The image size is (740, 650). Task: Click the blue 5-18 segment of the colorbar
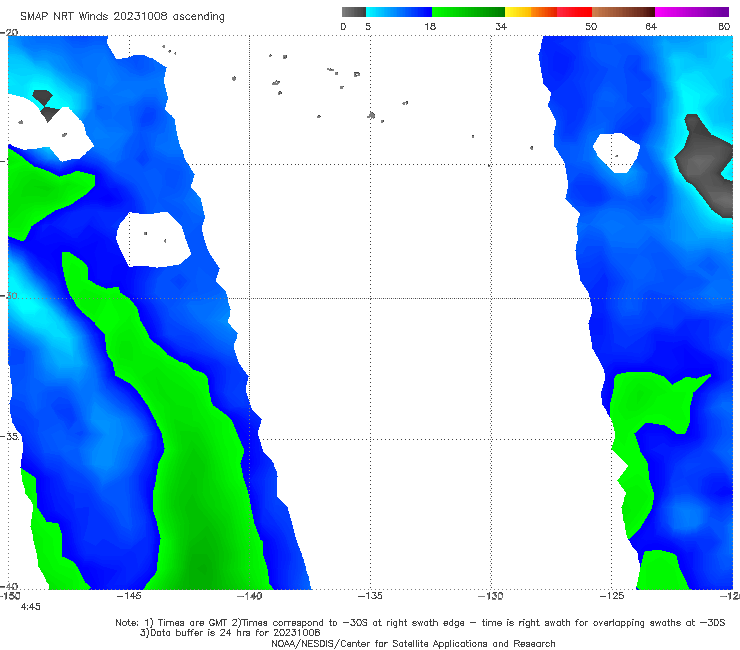point(399,12)
